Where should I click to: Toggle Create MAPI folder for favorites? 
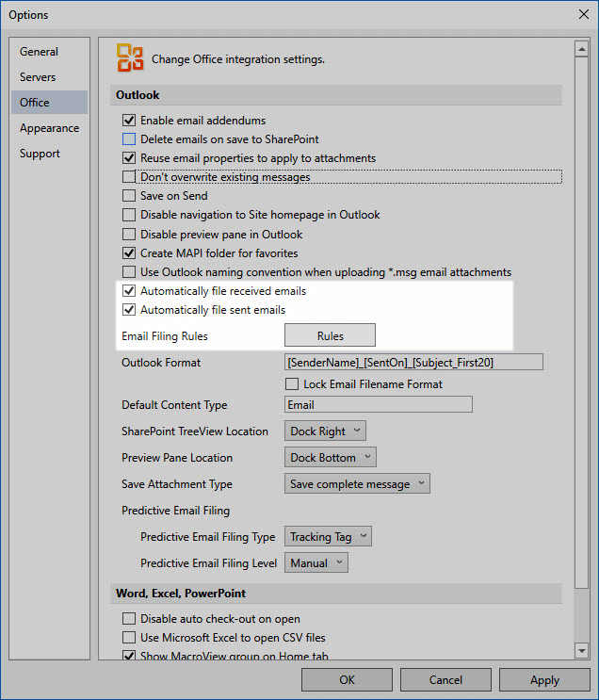(x=129, y=253)
